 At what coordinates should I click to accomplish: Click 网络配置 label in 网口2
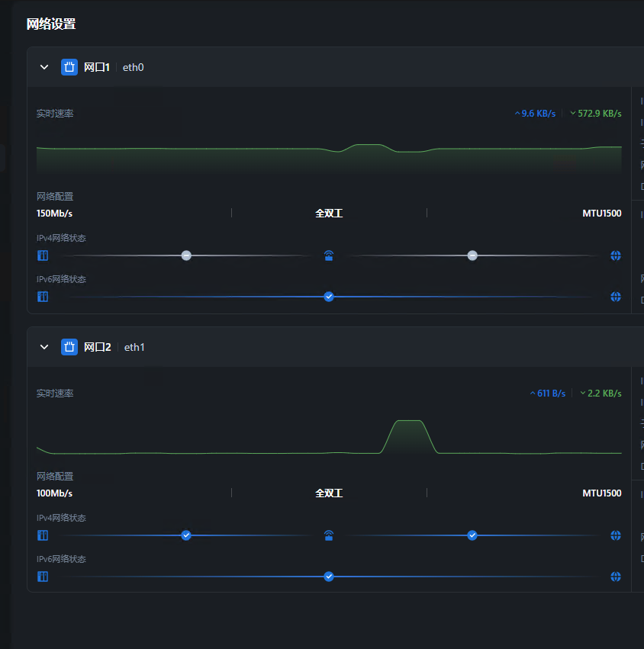click(55, 476)
